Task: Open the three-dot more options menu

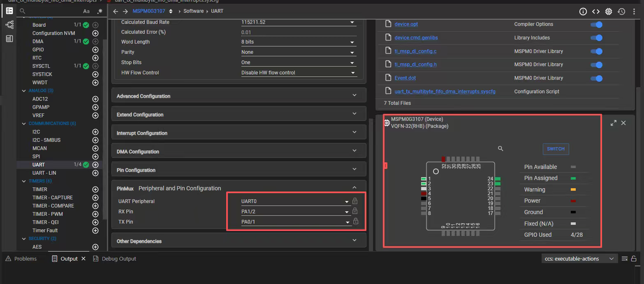Action: pyautogui.click(x=634, y=12)
